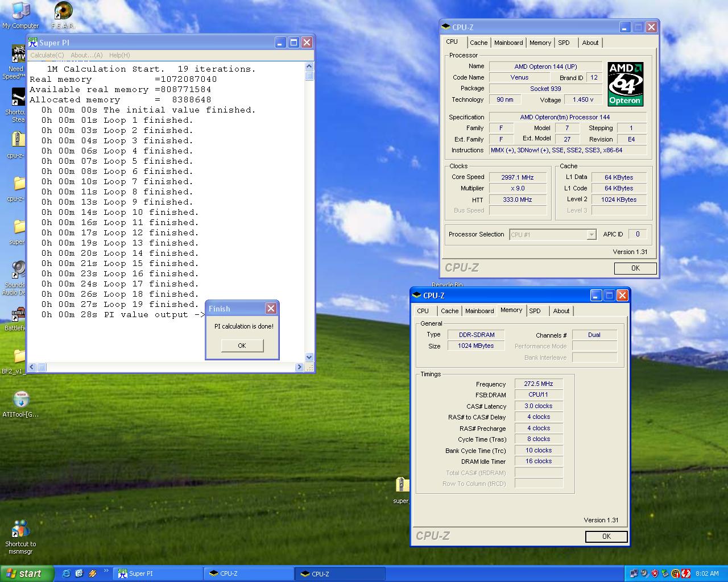Click the 2997.1 MHz core speed value
This screenshot has height=582, width=728.
coord(518,177)
